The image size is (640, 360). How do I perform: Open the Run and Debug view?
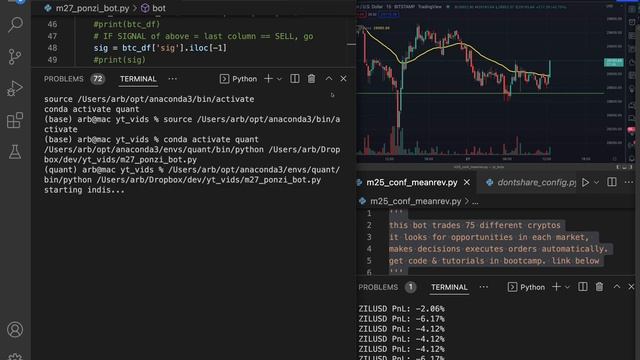[x=15, y=88]
